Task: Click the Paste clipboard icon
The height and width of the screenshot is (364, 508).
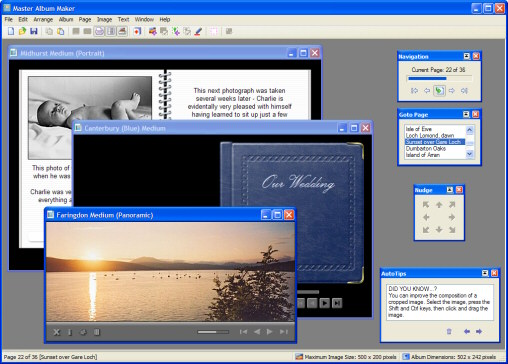Action: (x=61, y=31)
